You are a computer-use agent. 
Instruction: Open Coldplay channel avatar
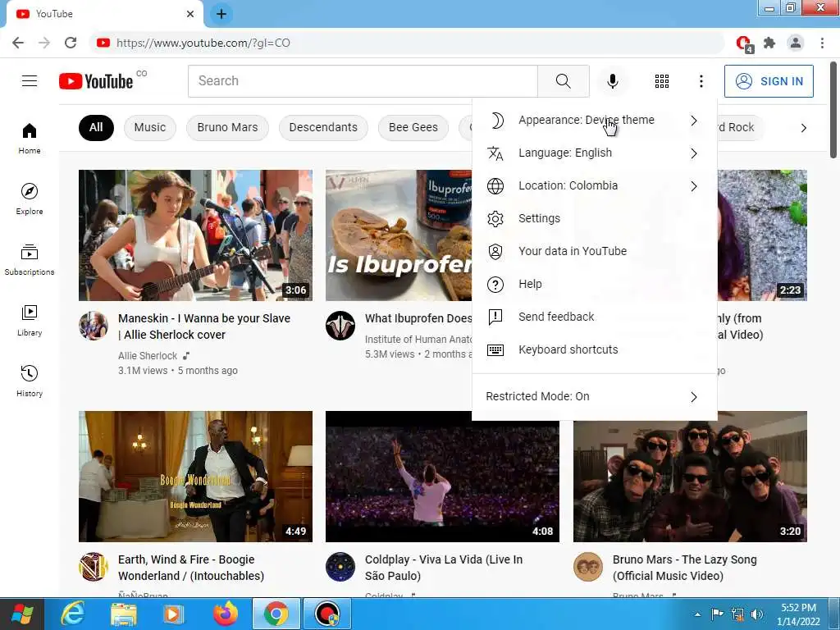340,567
